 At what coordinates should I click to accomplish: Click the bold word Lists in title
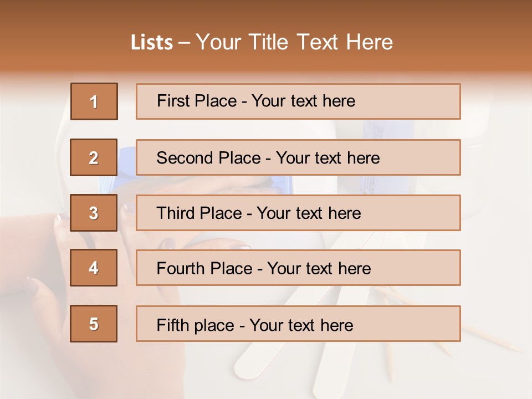pyautogui.click(x=152, y=43)
